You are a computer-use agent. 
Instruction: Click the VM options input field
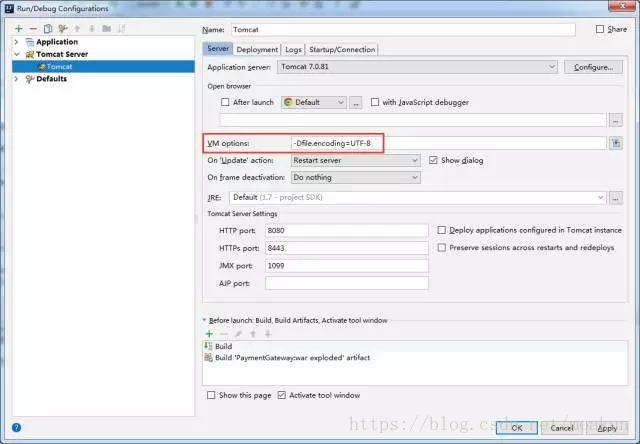click(449, 143)
